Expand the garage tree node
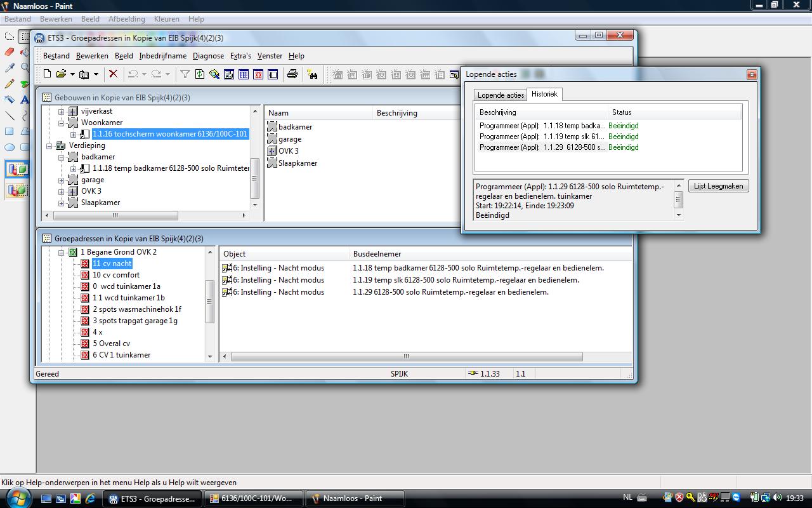 (62, 180)
